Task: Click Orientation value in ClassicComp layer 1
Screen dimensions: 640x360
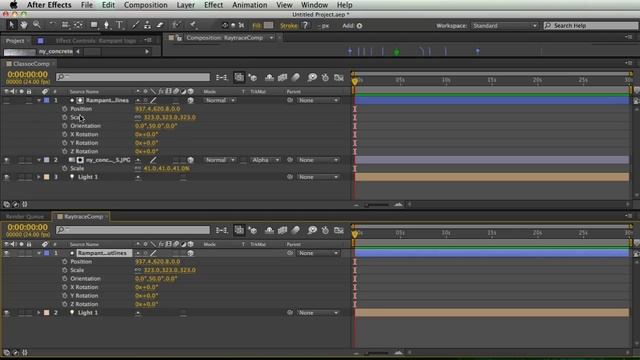Action: (x=156, y=126)
